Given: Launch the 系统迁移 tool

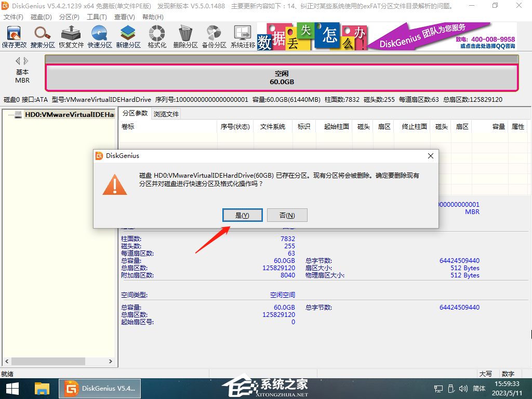Looking at the screenshot, I should [x=243, y=37].
